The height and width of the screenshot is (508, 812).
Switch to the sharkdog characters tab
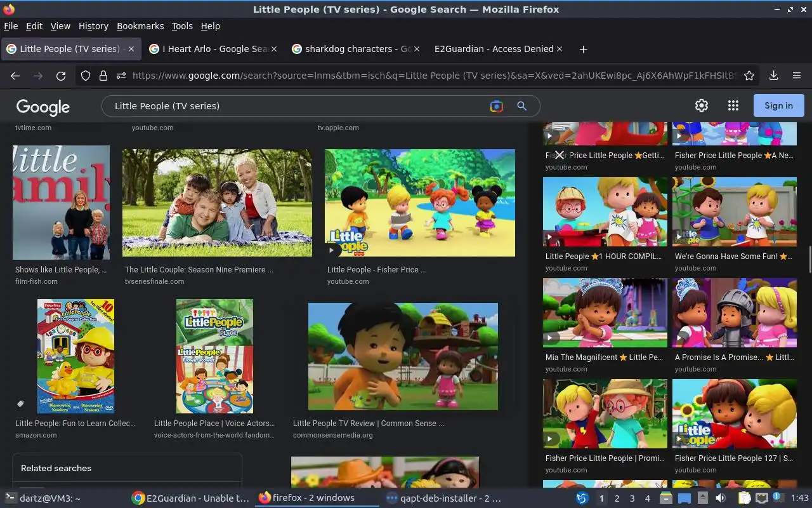tap(355, 49)
